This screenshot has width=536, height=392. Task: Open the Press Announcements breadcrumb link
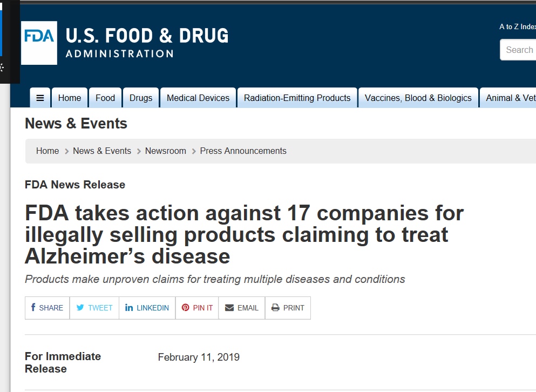click(243, 151)
